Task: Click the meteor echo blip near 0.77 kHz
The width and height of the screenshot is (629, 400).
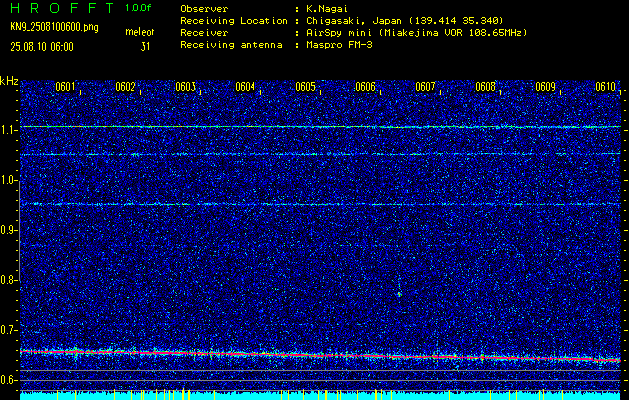Action: [399, 294]
